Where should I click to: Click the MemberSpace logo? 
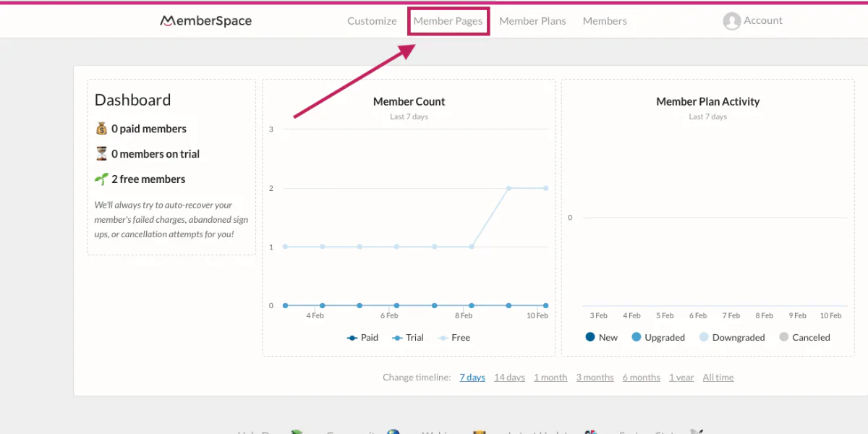click(x=206, y=21)
